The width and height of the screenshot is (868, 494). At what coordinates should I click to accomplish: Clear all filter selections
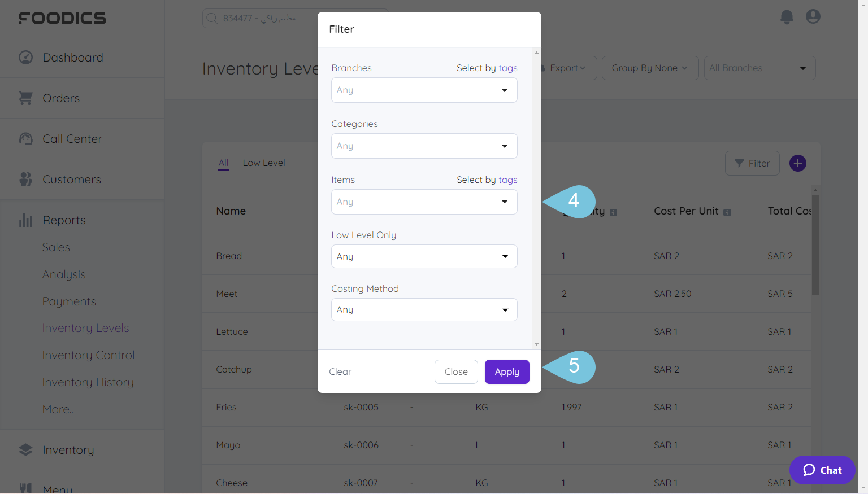pos(340,371)
